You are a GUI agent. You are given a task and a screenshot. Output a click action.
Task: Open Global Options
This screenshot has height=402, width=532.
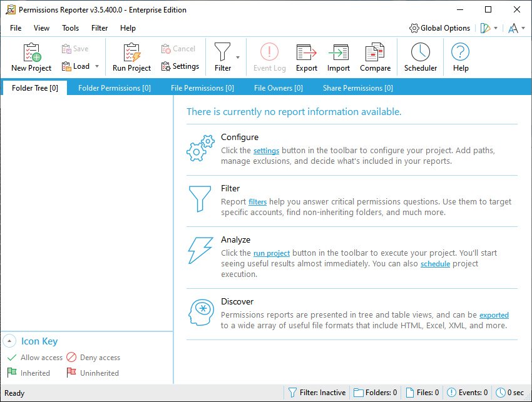tap(439, 28)
